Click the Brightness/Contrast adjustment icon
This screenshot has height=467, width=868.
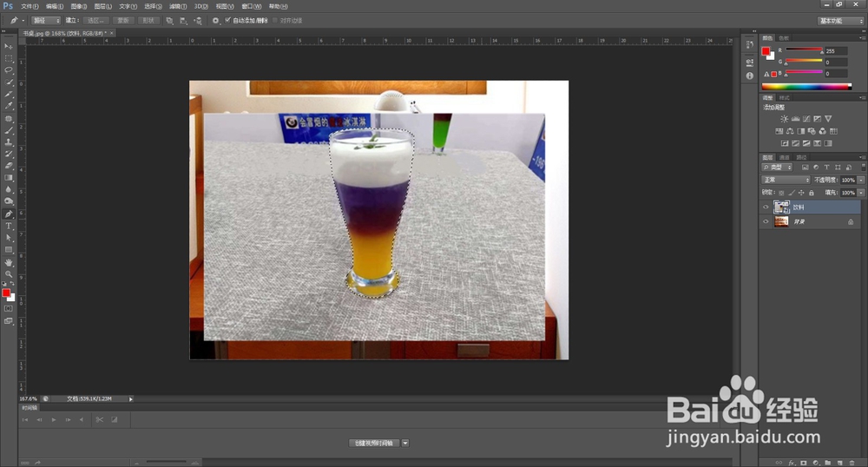pyautogui.click(x=784, y=119)
